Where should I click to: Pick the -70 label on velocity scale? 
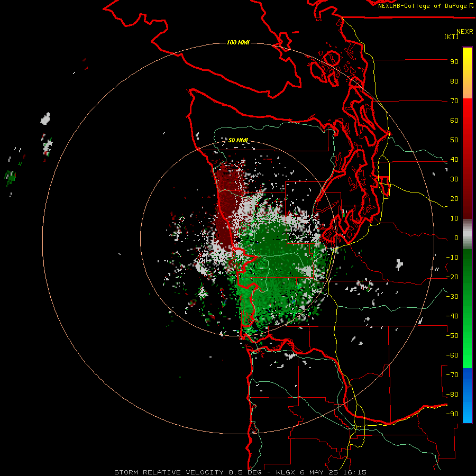pos(452,375)
